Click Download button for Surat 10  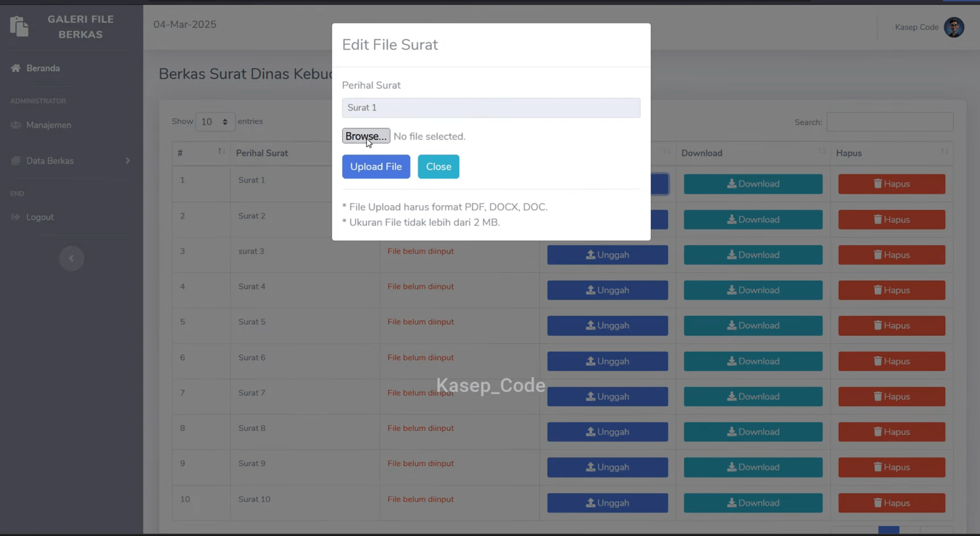753,503
